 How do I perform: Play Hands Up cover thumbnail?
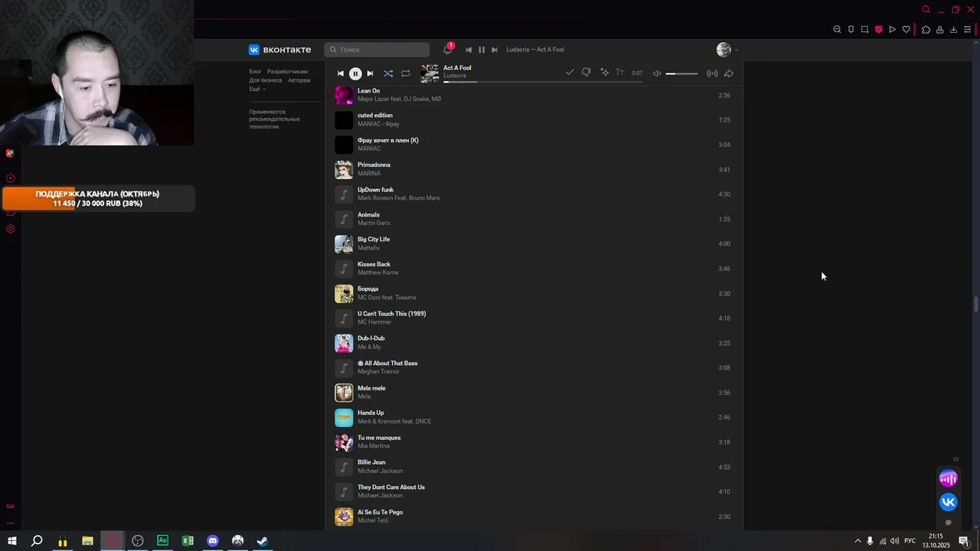tap(344, 417)
